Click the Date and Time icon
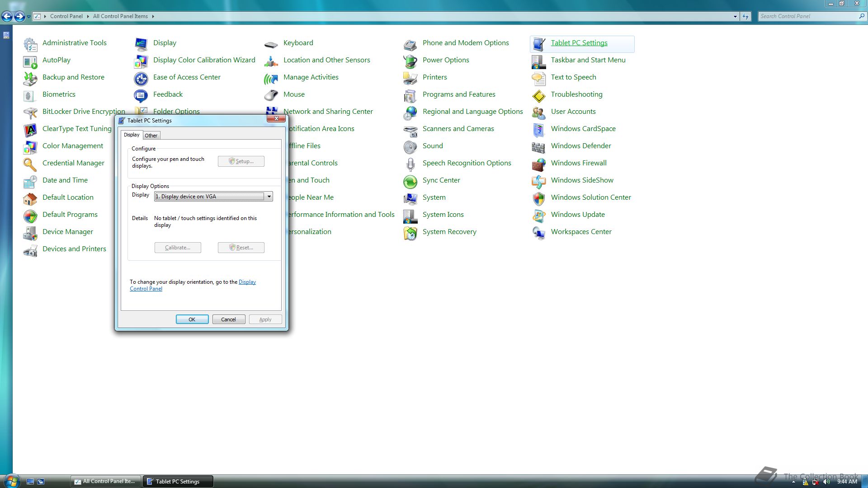This screenshot has height=488, width=868. 30,181
